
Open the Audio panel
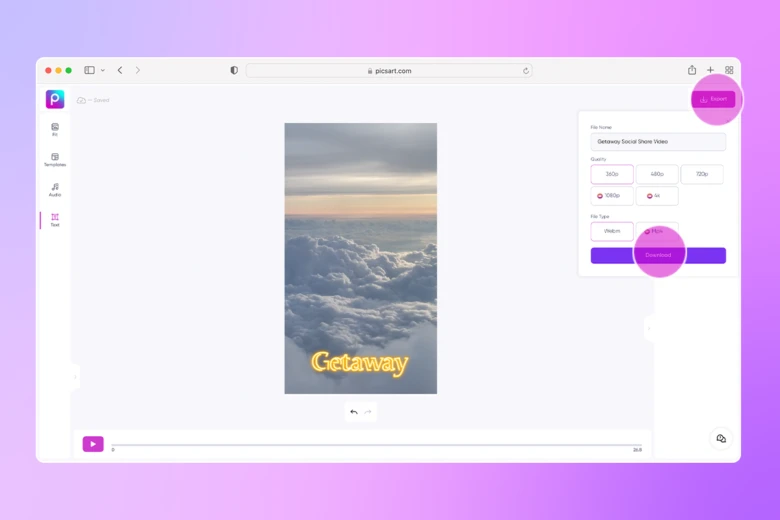[55, 189]
